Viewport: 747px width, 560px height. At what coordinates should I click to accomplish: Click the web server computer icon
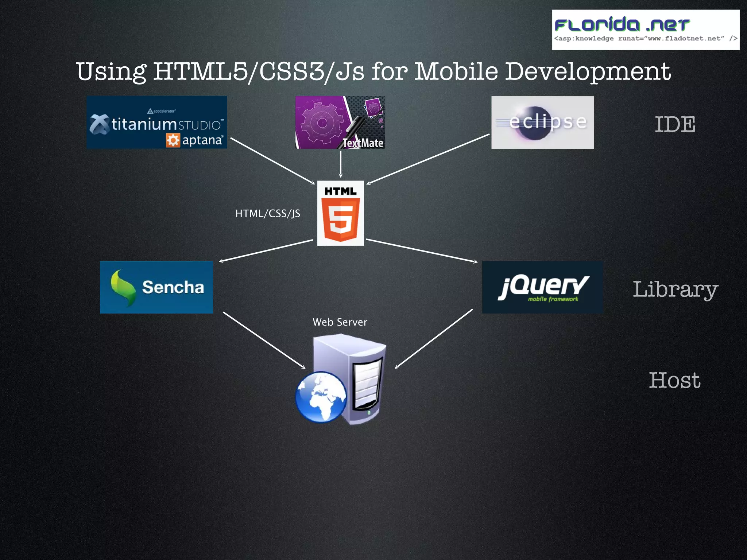341,380
